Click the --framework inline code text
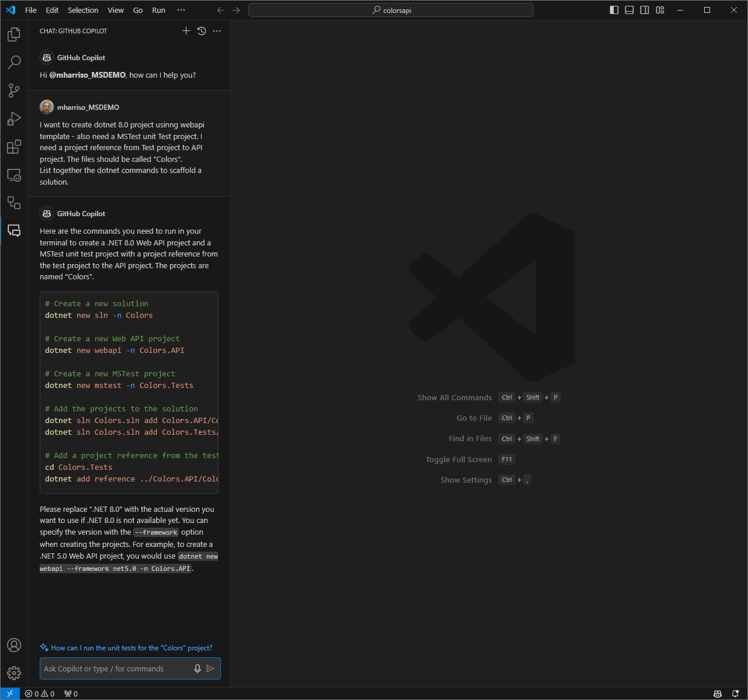The height and width of the screenshot is (700, 748). tap(156, 532)
